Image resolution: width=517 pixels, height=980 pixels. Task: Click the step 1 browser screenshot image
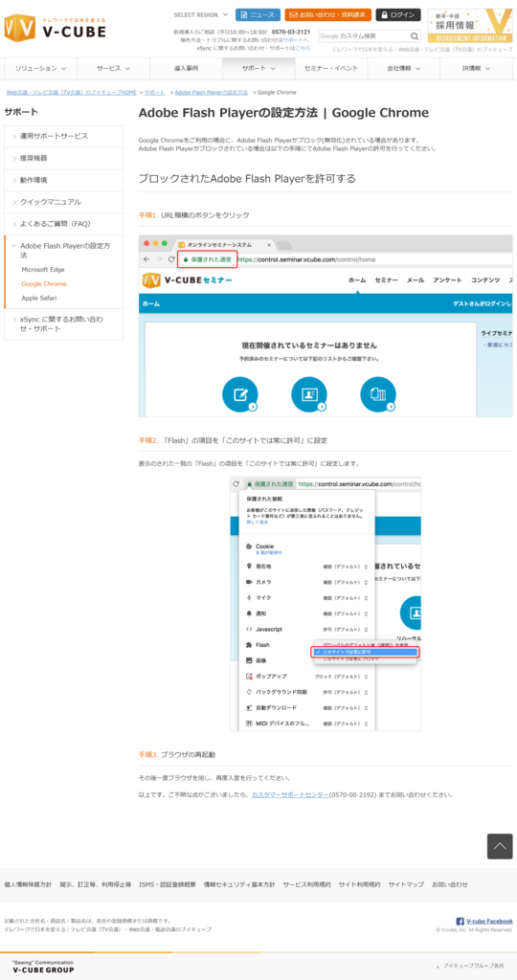(x=326, y=326)
